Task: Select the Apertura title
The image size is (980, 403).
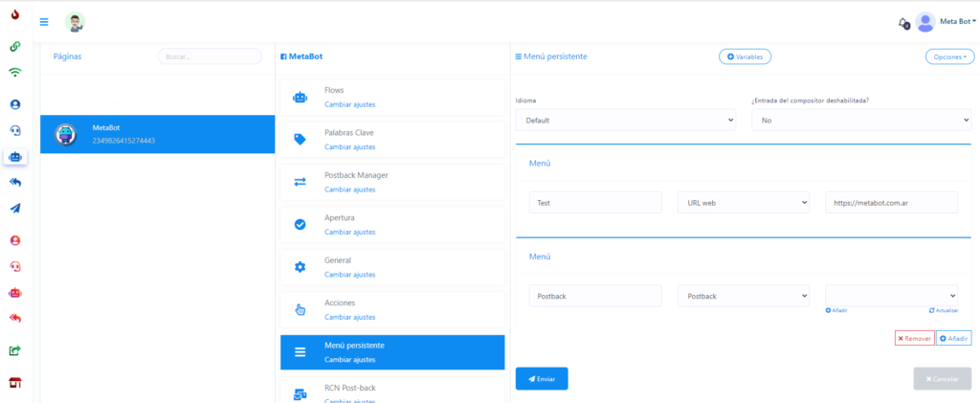Action: point(340,217)
